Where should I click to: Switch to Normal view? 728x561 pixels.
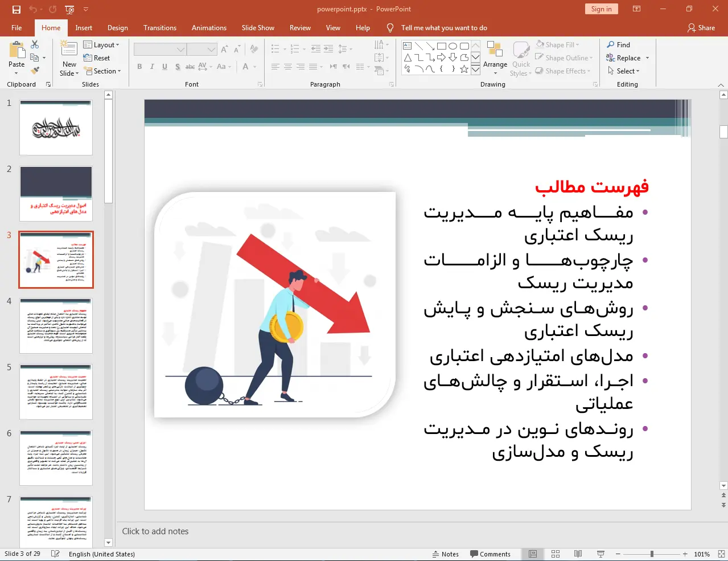(533, 554)
